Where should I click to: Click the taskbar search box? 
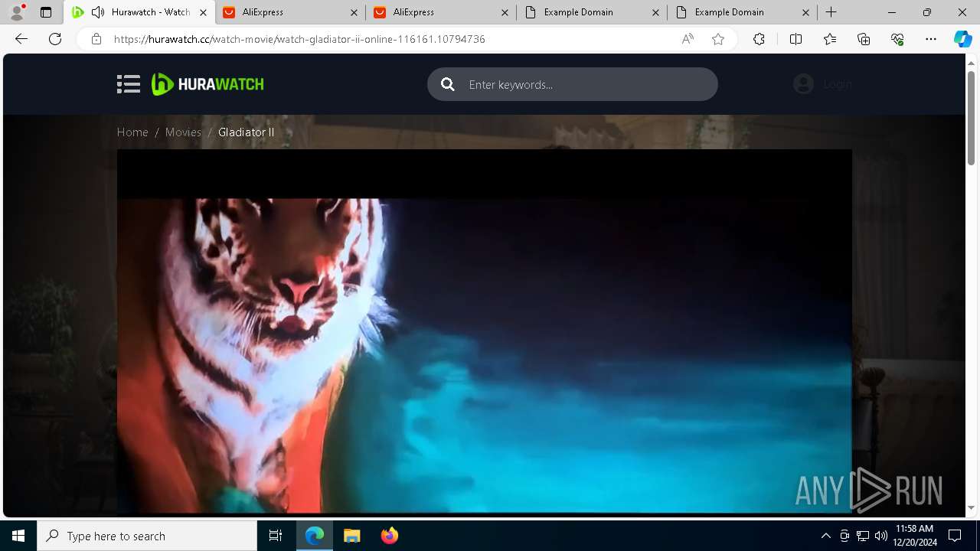point(147,536)
